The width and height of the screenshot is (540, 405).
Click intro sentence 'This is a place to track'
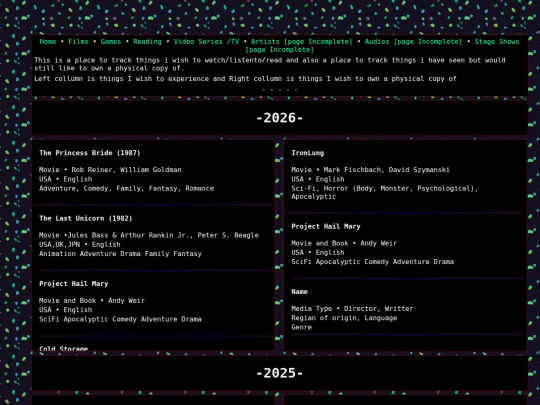pyautogui.click(x=270, y=64)
